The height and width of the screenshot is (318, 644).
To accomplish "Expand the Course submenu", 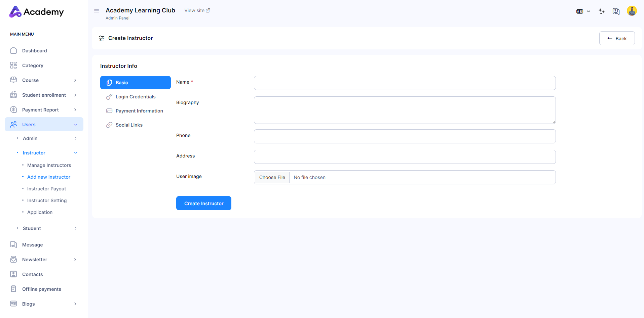I will click(x=75, y=80).
